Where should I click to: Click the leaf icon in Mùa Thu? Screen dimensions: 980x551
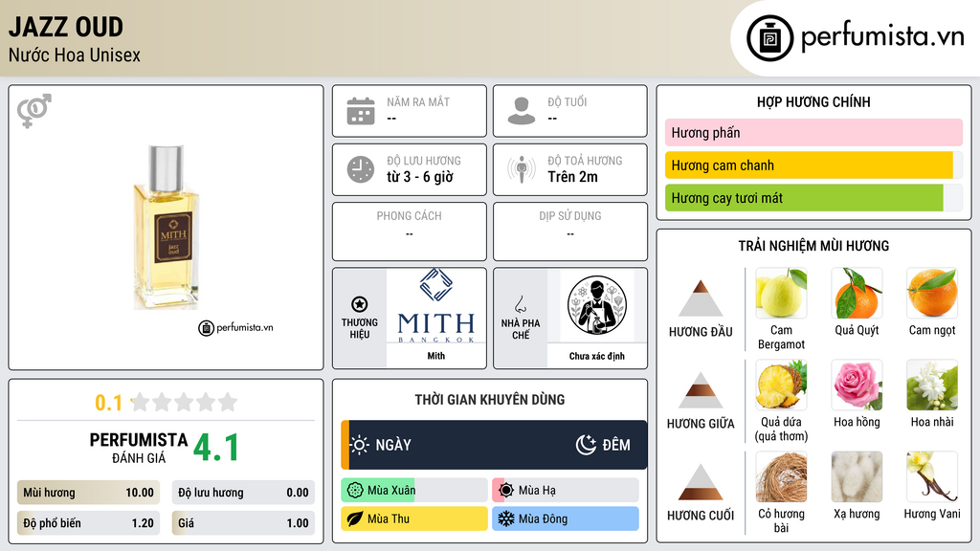[355, 519]
